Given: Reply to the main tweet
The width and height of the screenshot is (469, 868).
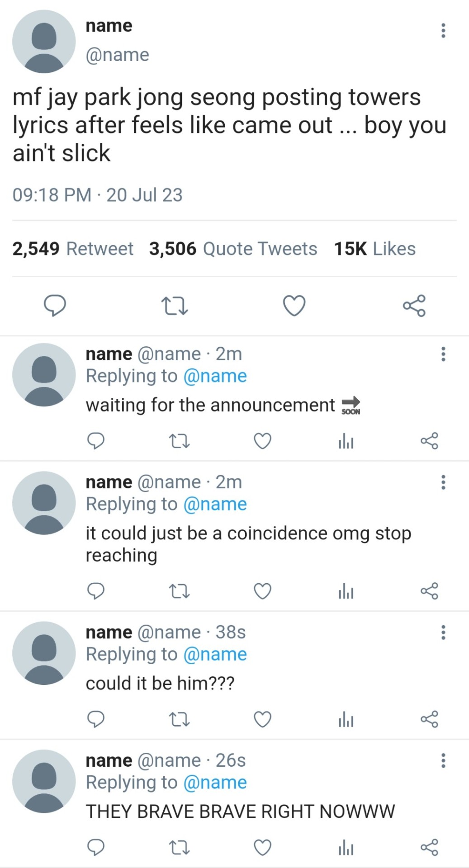Looking at the screenshot, I should (55, 306).
